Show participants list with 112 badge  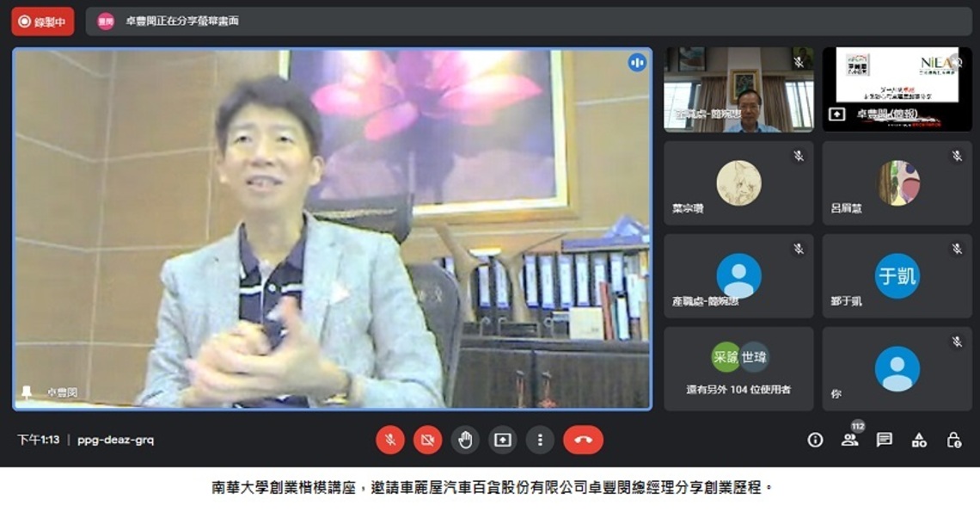click(x=850, y=439)
